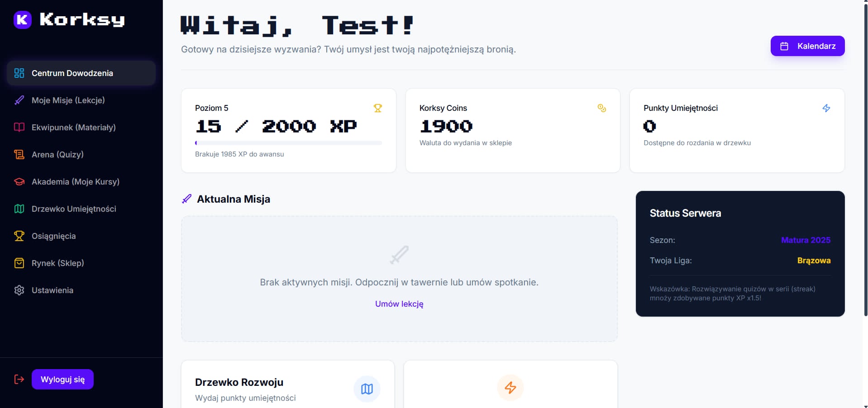
Task: Click the sword icon next to Aktualna Misja
Action: point(186,199)
